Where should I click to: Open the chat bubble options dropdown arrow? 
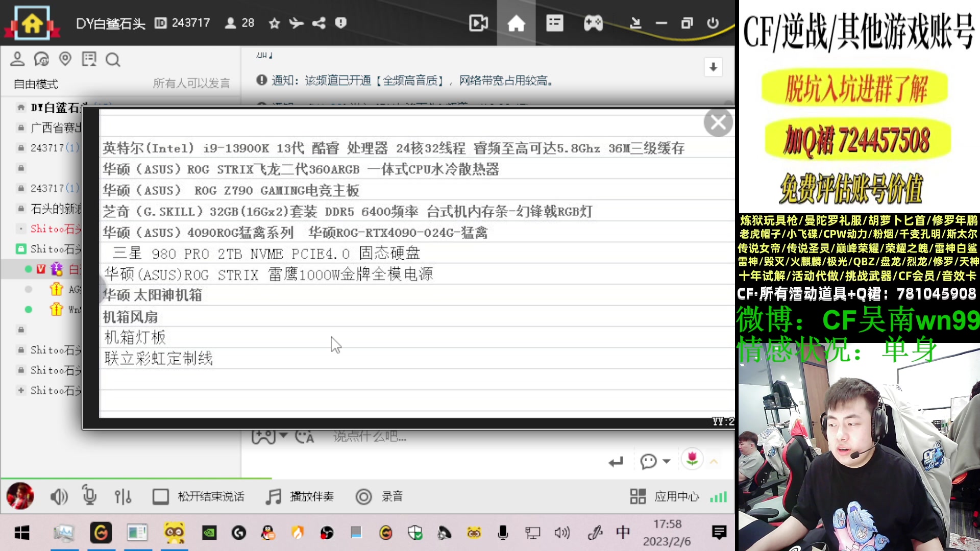[667, 461]
